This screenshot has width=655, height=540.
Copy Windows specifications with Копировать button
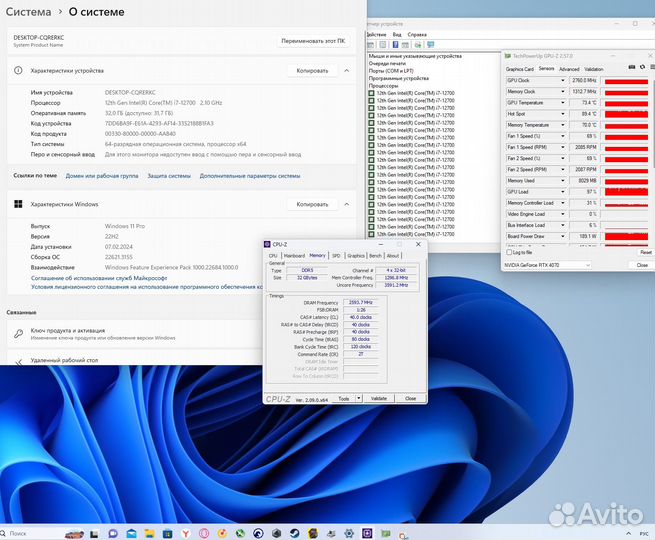click(312, 204)
